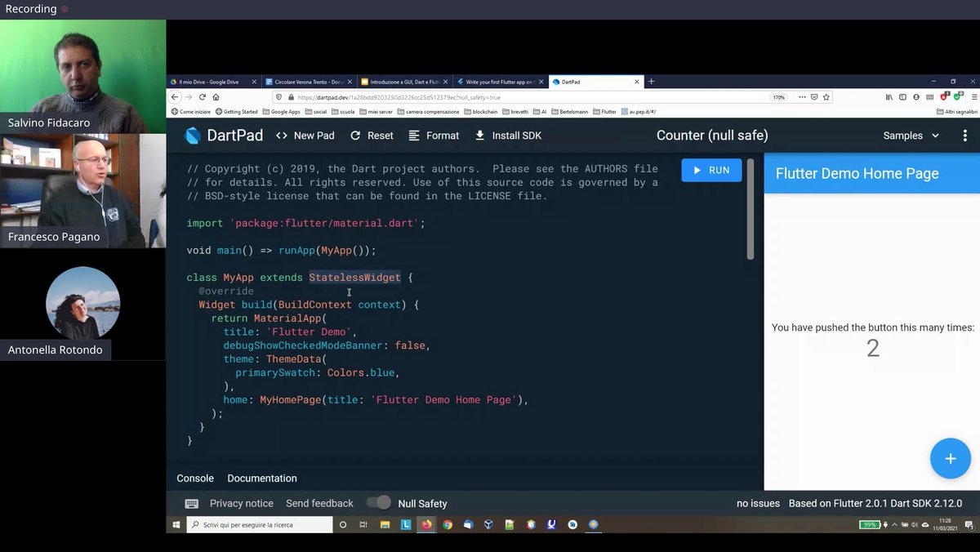The image size is (980, 552).
Task: Click the DartPad logo icon
Action: click(193, 136)
